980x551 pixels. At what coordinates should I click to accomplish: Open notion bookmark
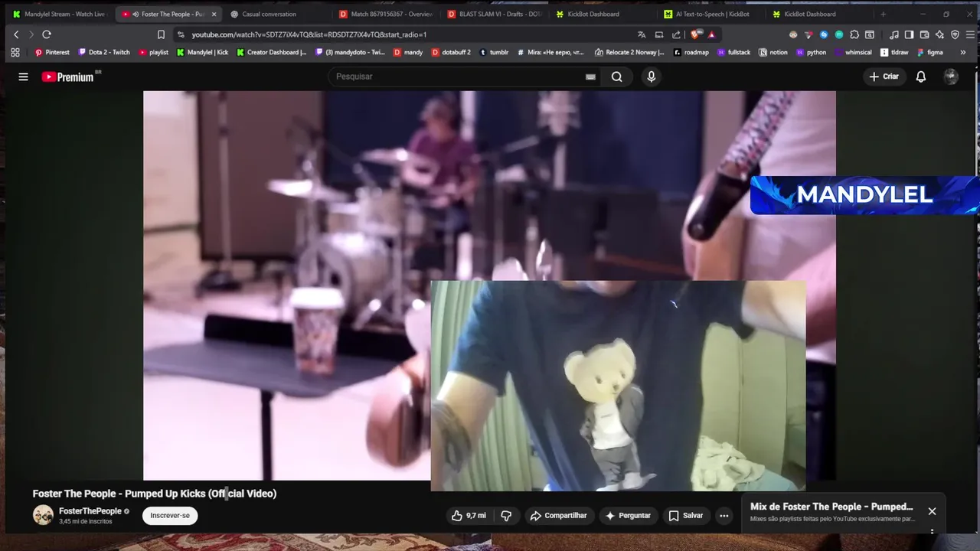(x=773, y=52)
